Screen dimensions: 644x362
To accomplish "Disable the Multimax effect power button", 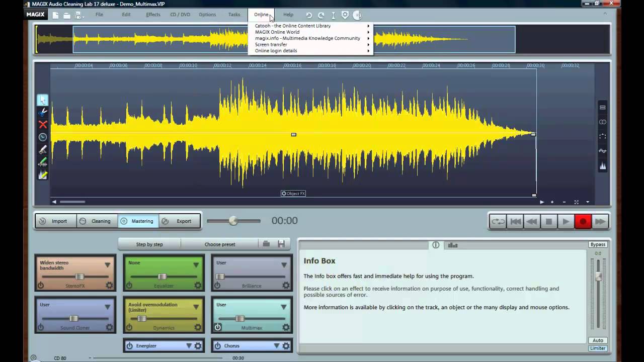I will click(217, 327).
